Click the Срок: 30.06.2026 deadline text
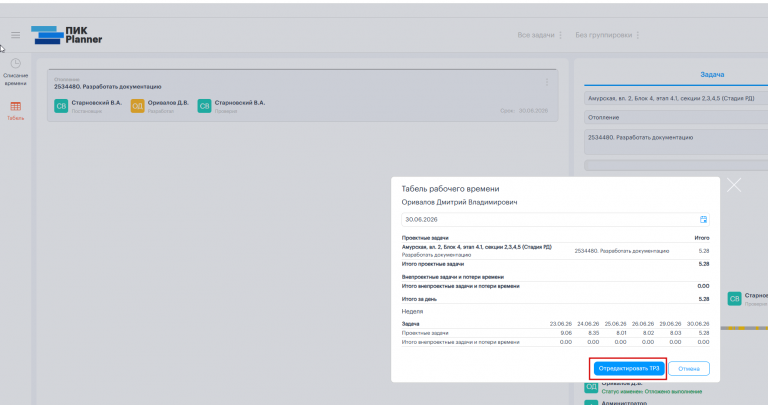Screen dimensions: 768x405 point(524,111)
